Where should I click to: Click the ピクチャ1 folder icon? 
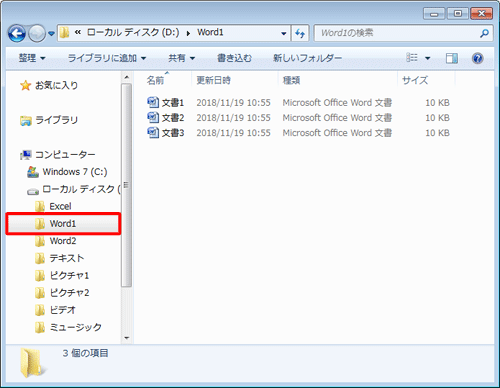point(40,275)
